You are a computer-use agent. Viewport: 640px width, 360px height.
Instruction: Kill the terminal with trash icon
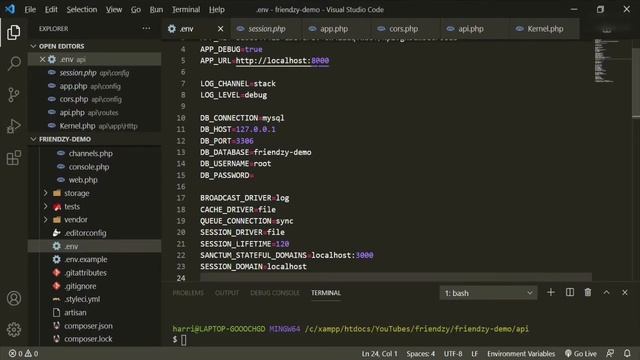[588, 292]
